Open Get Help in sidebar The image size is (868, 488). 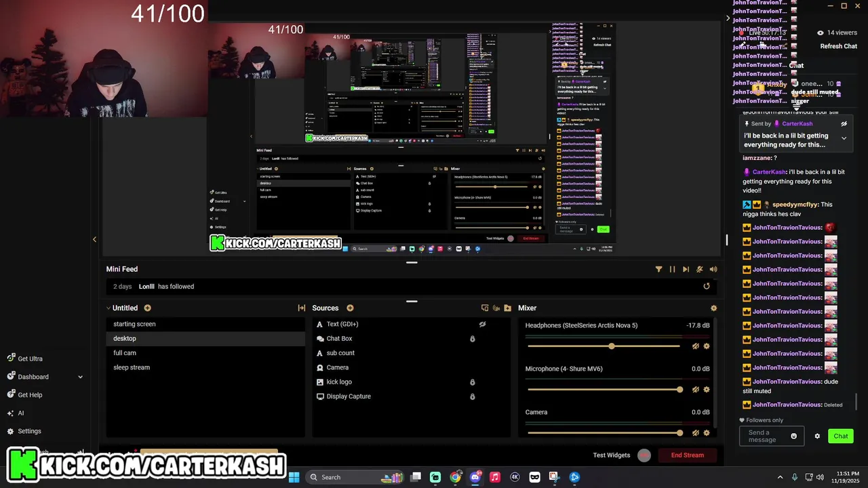(25, 394)
